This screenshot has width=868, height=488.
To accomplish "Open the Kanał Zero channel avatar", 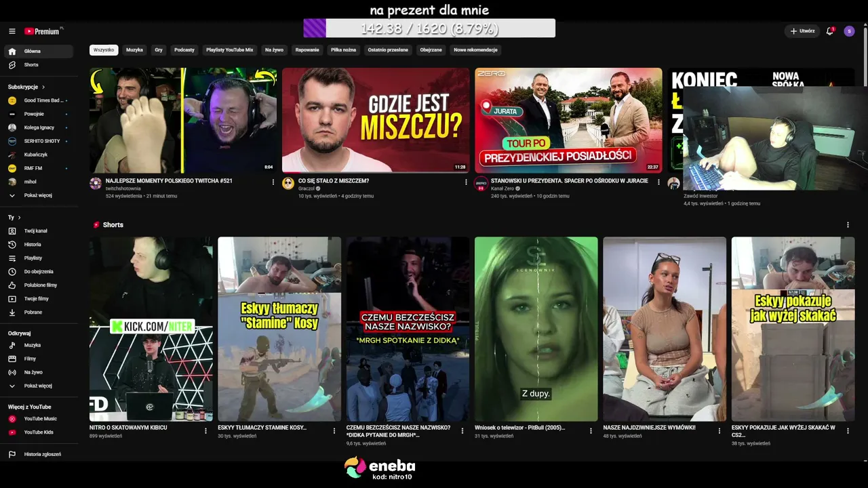I will tap(481, 184).
